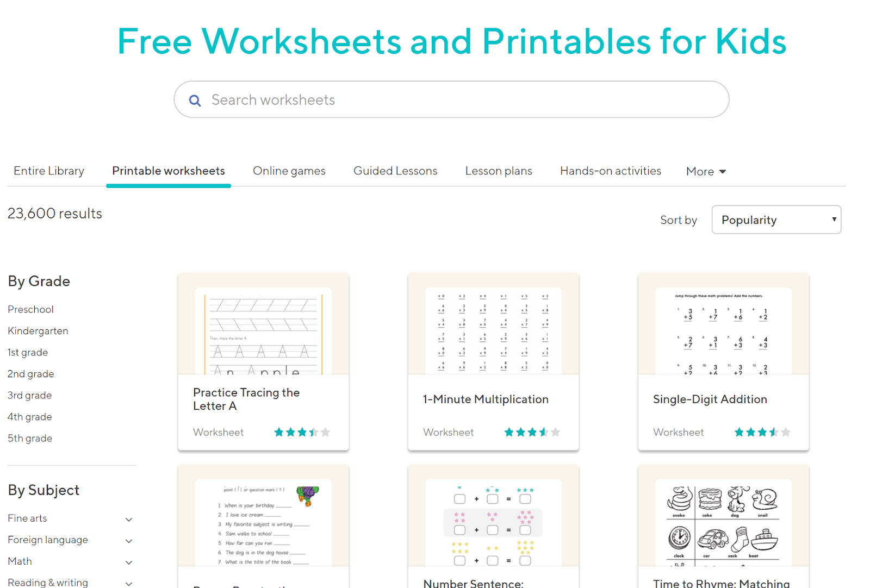Image resolution: width=870 pixels, height=588 pixels.
Task: Select the Reading & writing subject
Action: (x=48, y=582)
